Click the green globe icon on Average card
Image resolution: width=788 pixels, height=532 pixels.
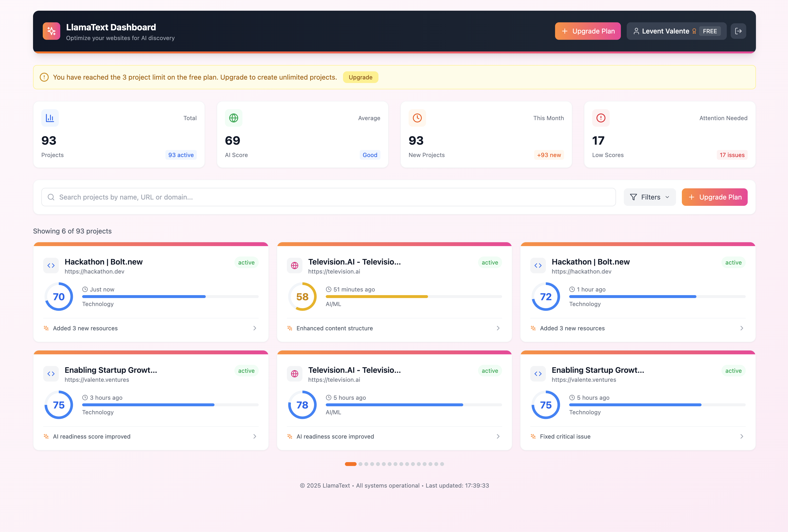(234, 118)
